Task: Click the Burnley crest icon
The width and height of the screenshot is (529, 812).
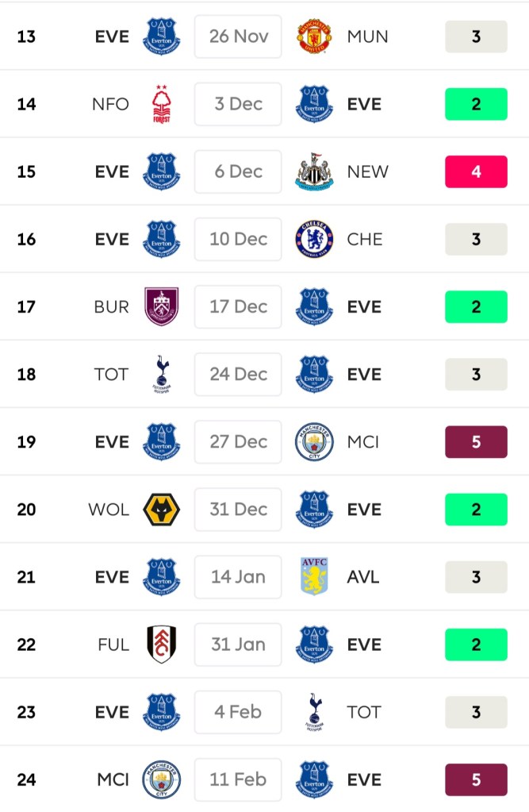Action: coord(162,306)
